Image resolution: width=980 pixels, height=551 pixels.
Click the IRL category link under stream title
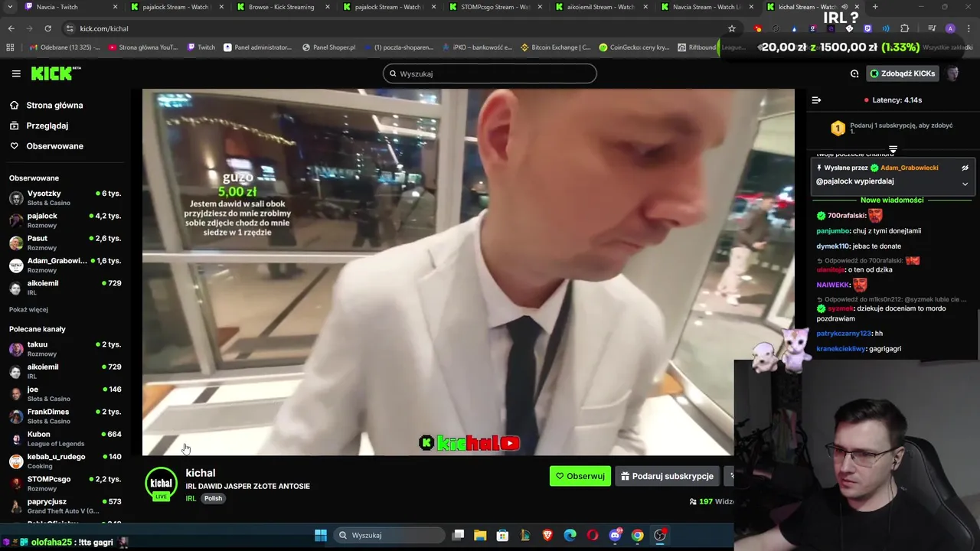coord(191,498)
